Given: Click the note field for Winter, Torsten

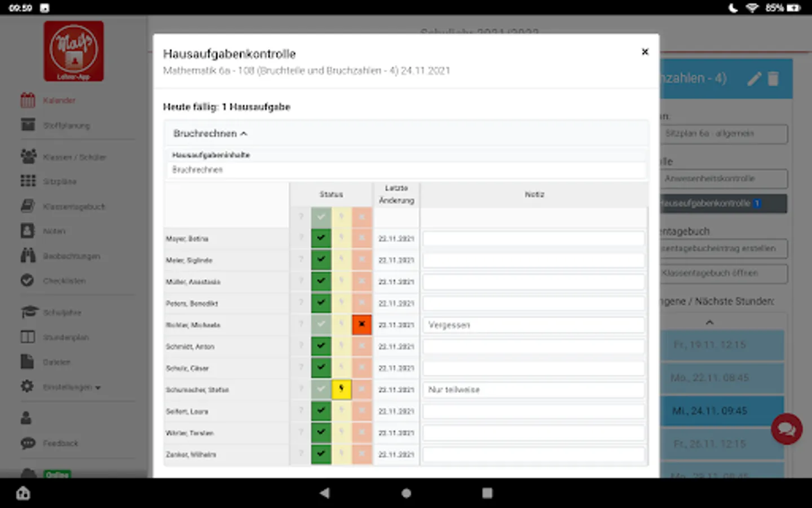Looking at the screenshot, I should (533, 432).
